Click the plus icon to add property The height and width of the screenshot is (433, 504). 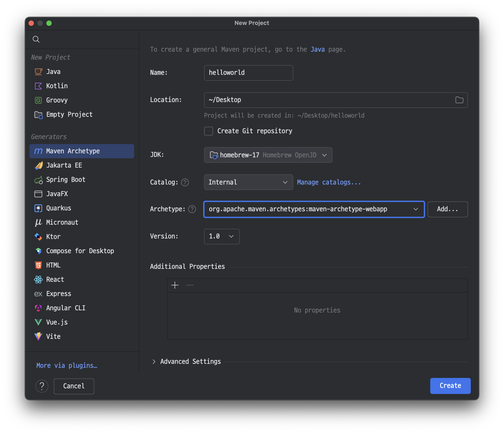[175, 285]
